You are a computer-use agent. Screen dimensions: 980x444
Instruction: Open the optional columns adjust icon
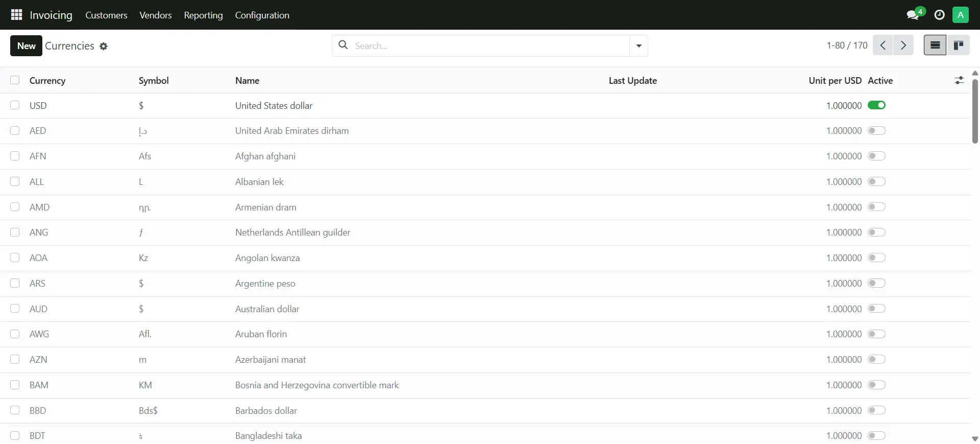point(959,80)
